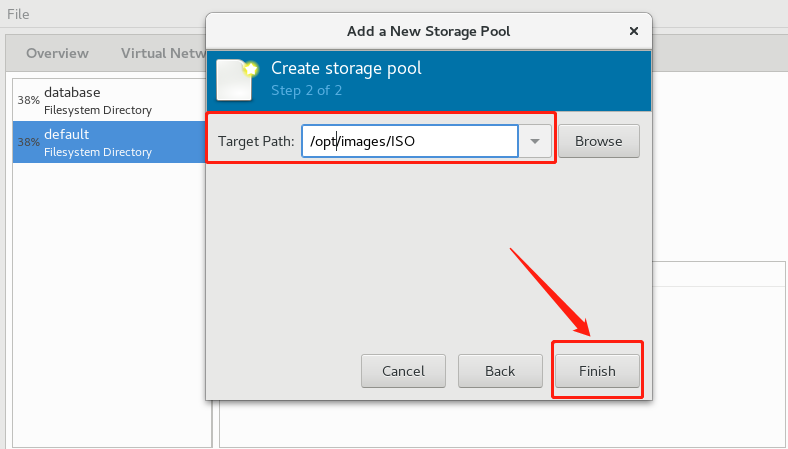This screenshot has width=788, height=449.
Task: Click Finish to create the pool
Action: pos(597,371)
